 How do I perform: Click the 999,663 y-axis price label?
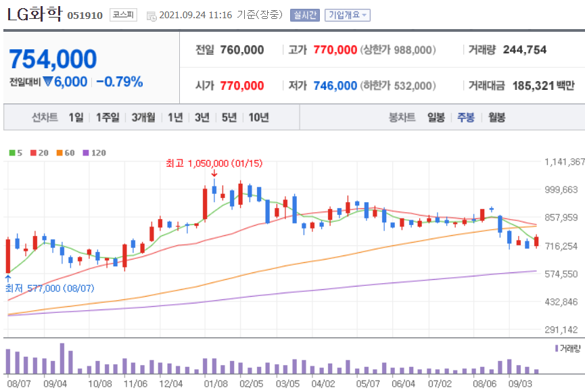[x=561, y=189]
